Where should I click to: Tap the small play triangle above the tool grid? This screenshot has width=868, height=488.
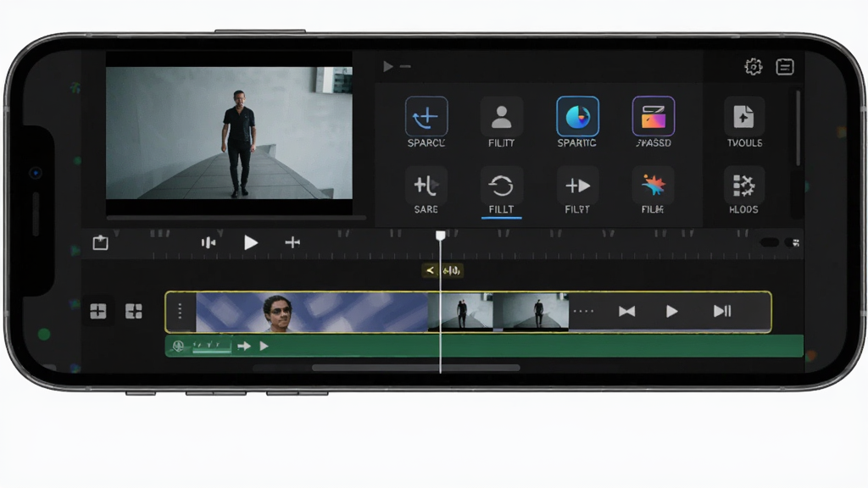coord(388,67)
